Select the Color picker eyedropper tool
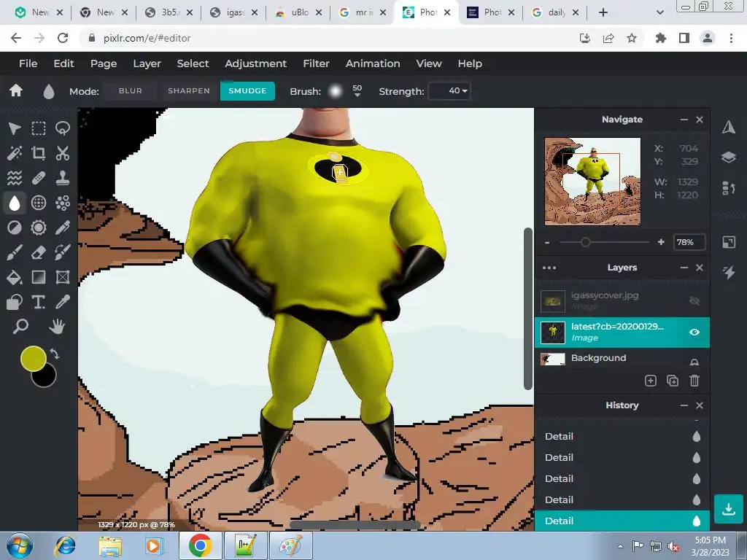 coord(63,302)
